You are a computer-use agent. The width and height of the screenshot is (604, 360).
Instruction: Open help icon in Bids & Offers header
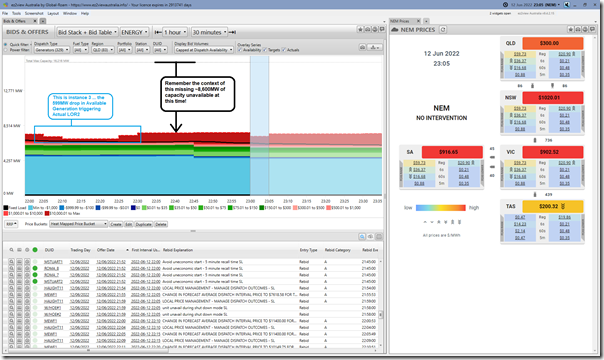coord(375,29)
